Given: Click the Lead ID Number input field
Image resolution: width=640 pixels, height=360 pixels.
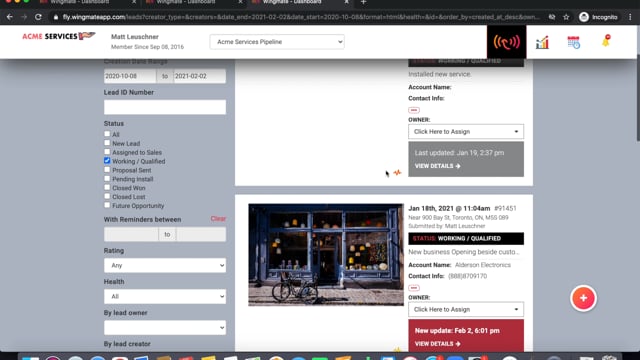Looking at the screenshot, I should click(165, 107).
